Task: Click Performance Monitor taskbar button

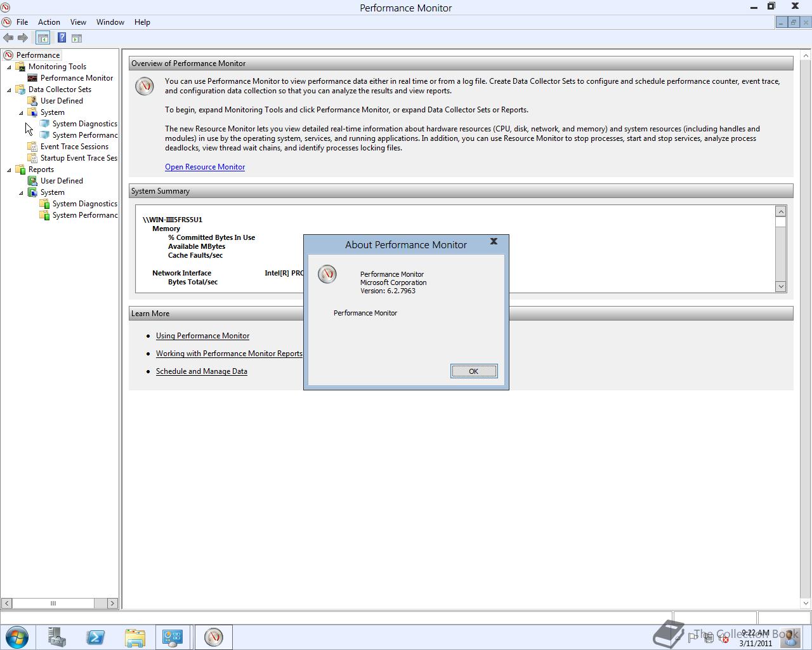Action: pos(214,637)
